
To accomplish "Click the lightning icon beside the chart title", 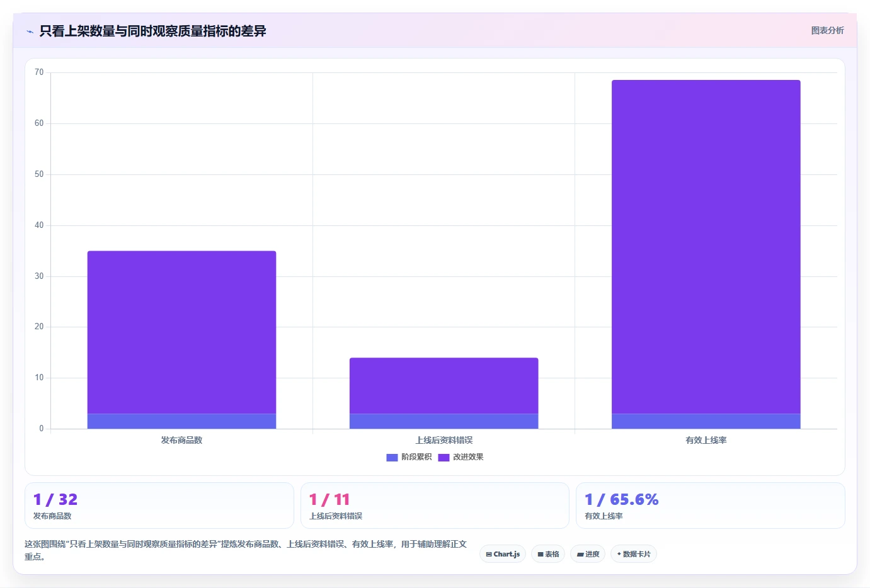I will click(x=30, y=31).
